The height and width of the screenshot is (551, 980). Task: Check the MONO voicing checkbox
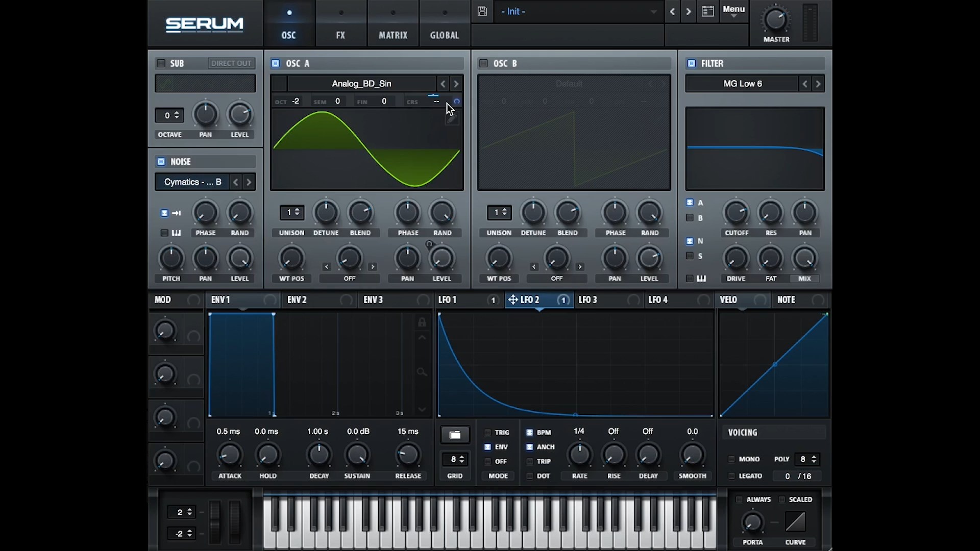click(731, 459)
